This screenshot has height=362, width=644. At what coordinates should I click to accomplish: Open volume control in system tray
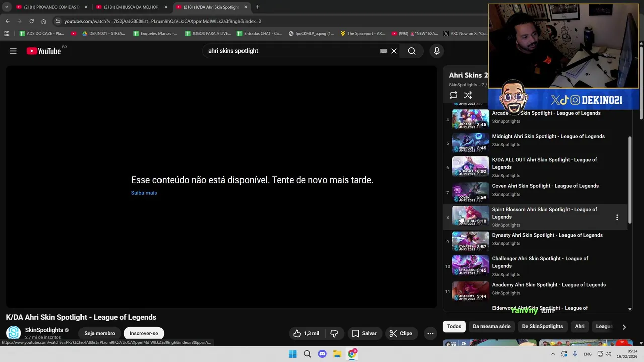[x=608, y=354]
